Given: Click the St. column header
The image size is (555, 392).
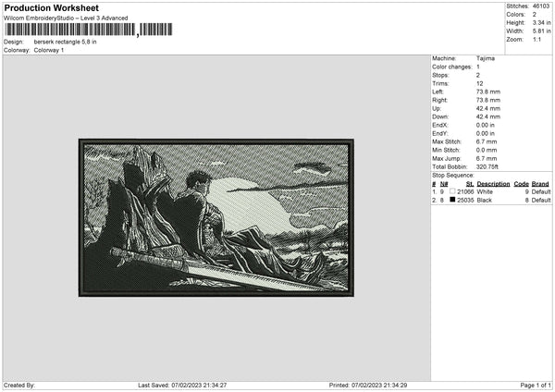Looking at the screenshot, I should click(470, 184).
